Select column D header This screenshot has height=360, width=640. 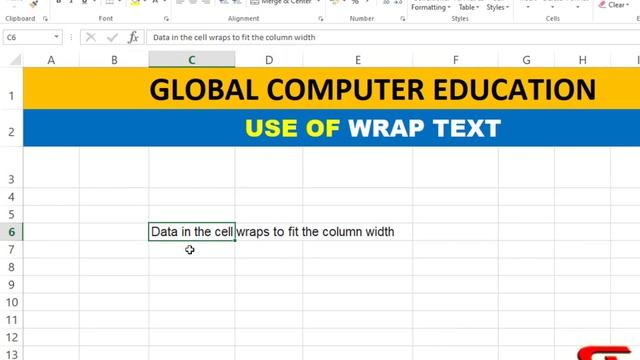pyautogui.click(x=269, y=60)
